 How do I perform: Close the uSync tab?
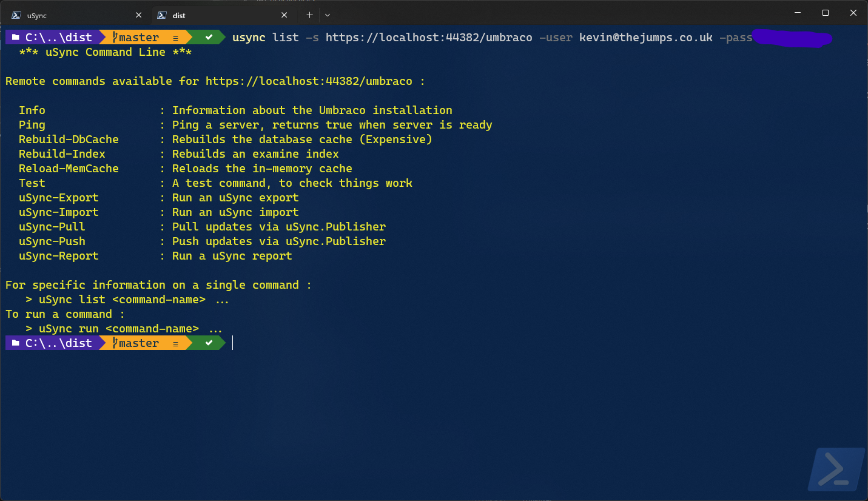pyautogui.click(x=139, y=15)
